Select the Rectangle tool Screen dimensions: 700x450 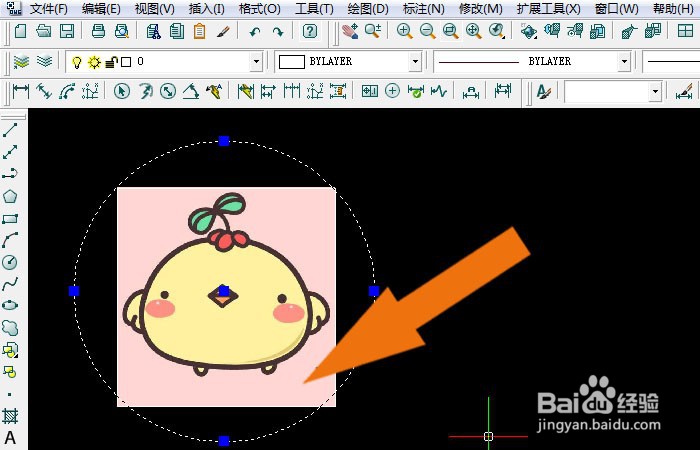[x=10, y=218]
